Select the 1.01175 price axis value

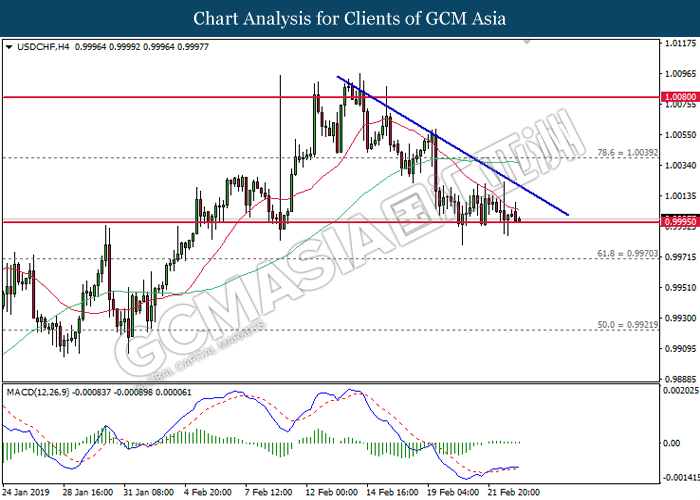(681, 43)
